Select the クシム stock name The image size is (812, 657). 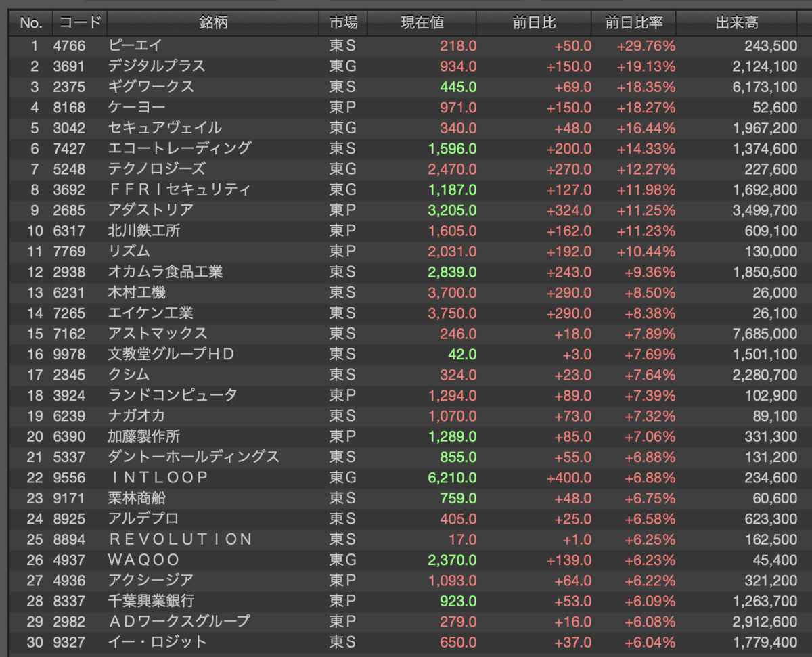coord(129,375)
